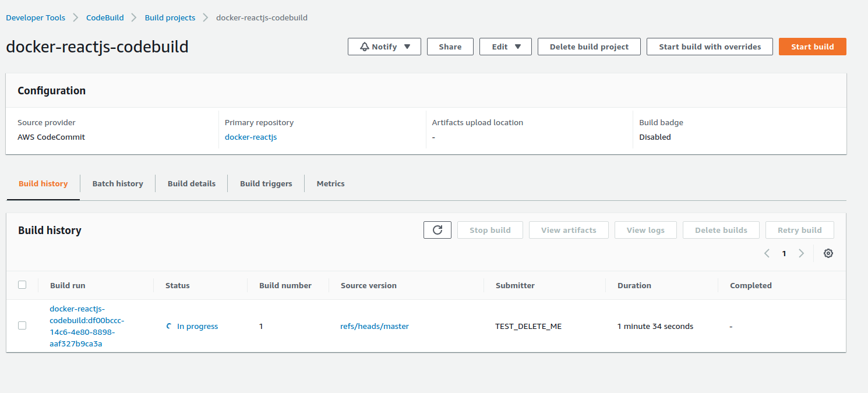
Task: Select the build run row checkbox
Action: click(22, 325)
